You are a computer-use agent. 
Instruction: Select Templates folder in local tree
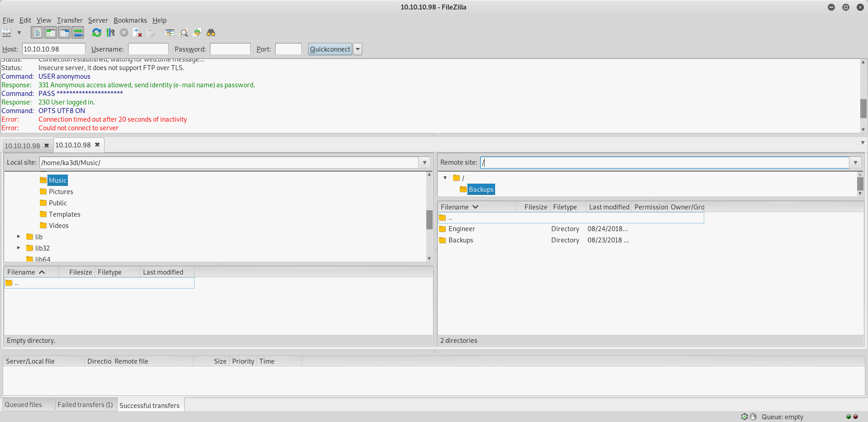60,214
